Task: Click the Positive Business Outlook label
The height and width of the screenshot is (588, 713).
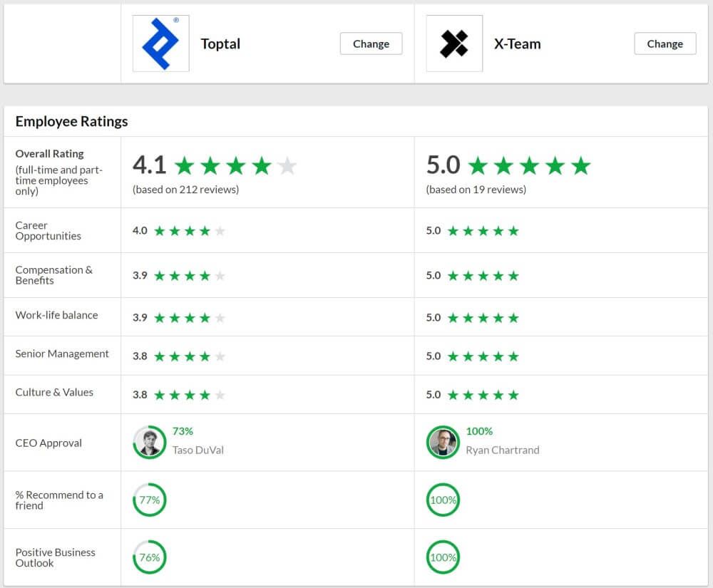Action: [55, 557]
